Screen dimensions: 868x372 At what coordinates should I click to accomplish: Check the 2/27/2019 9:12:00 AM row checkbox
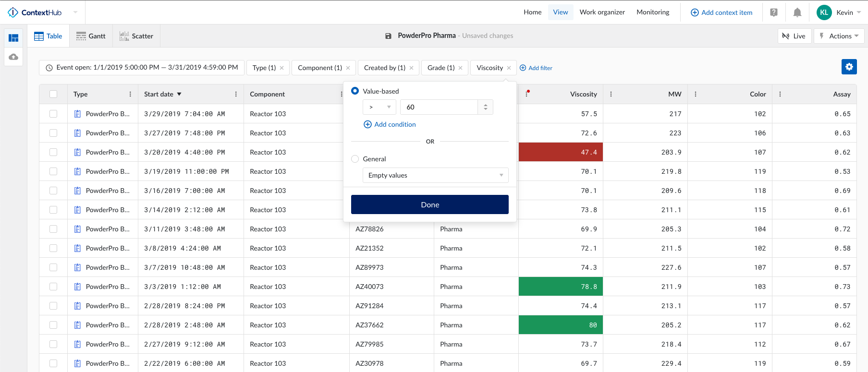coord(53,344)
